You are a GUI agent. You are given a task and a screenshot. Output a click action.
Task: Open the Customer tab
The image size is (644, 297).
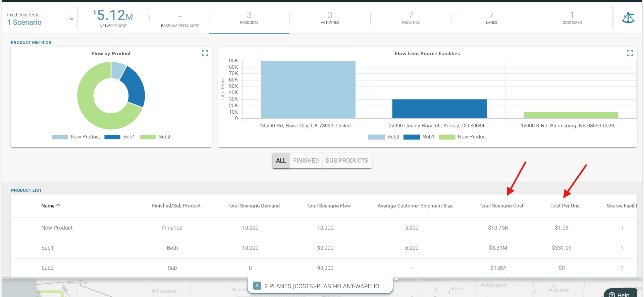pos(572,18)
